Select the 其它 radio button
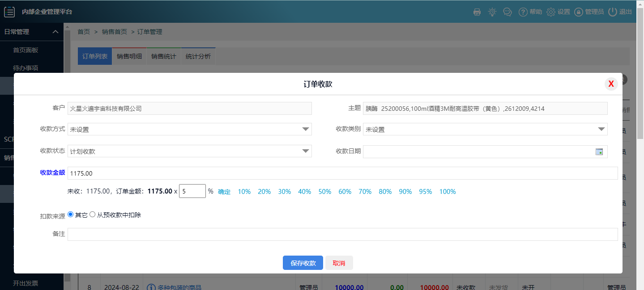Screen dimensions: 644x290 [71, 214]
